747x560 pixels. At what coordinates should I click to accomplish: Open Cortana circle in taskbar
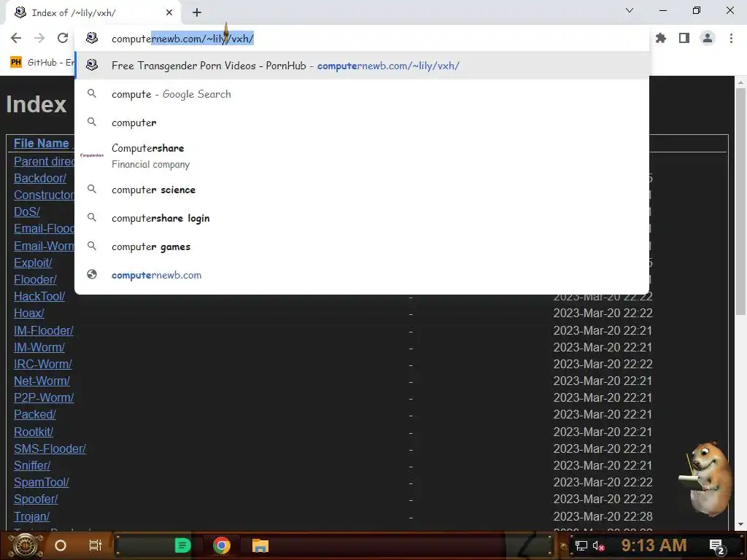pyautogui.click(x=61, y=545)
